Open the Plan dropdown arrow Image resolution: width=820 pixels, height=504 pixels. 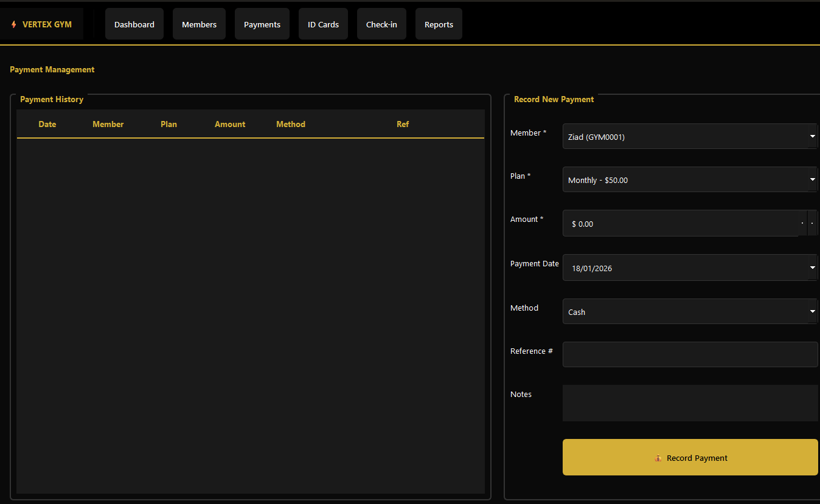point(811,179)
